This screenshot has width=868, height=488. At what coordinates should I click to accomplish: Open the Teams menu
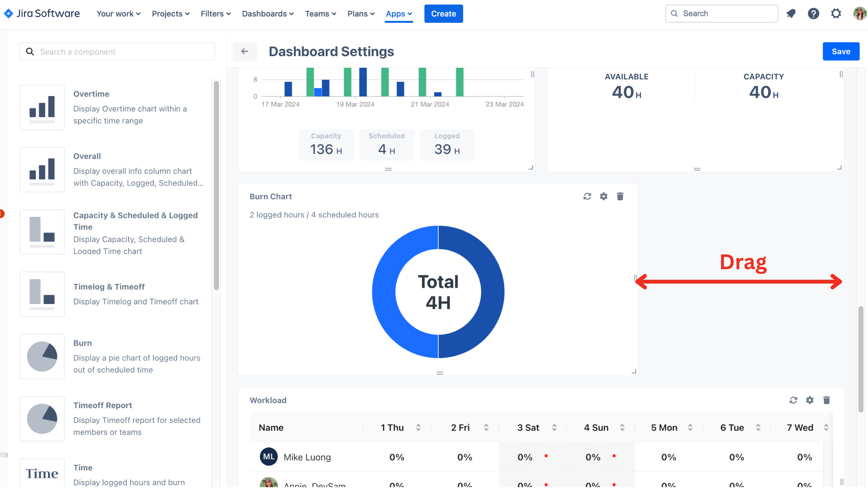(x=320, y=14)
